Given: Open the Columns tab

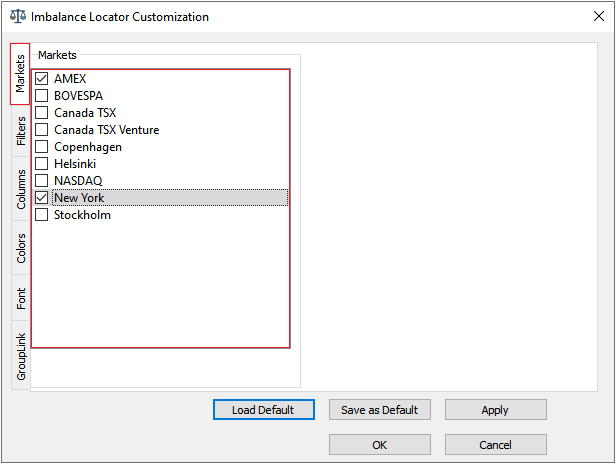Looking at the screenshot, I should click(21, 189).
